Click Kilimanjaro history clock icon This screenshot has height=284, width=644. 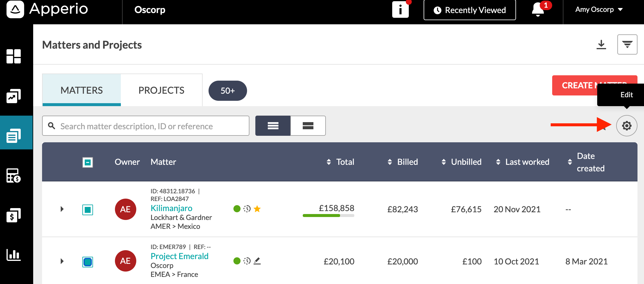[247, 209]
